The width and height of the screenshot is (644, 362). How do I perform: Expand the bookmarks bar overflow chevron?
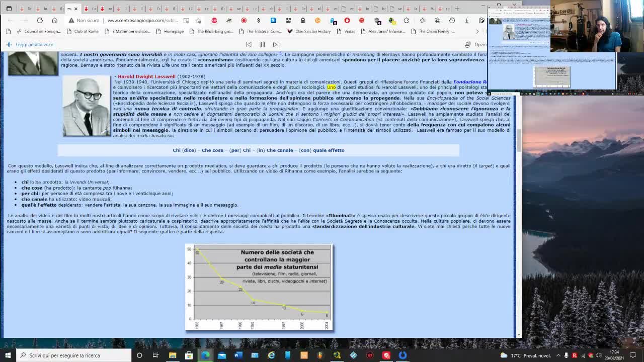477,31
